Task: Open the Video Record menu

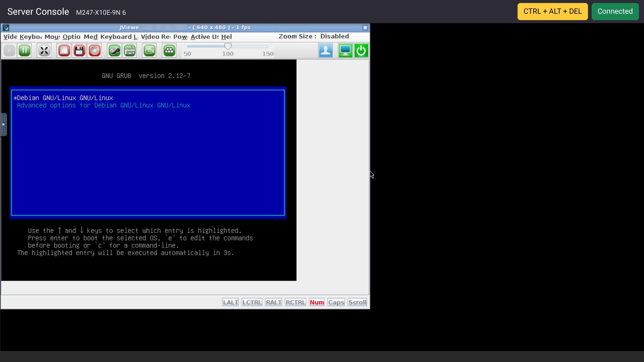Action: (156, 37)
